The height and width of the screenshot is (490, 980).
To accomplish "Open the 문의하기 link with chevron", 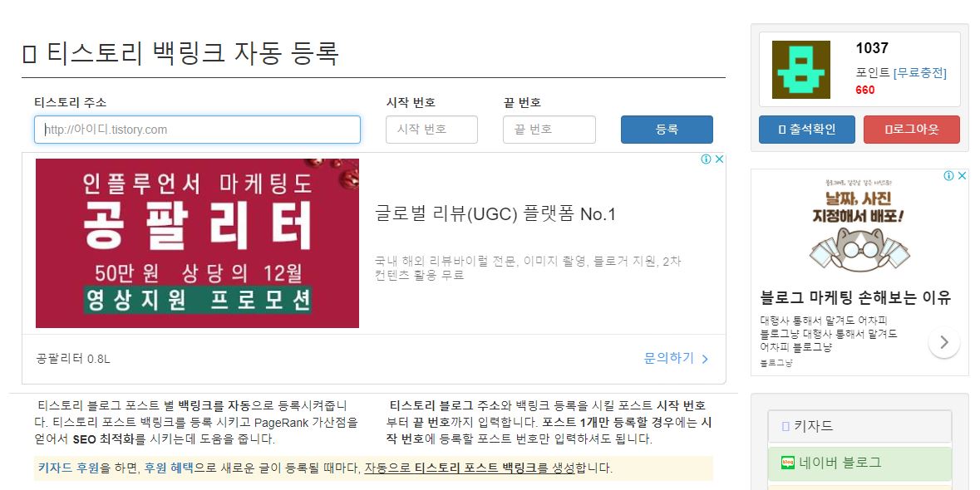I will pyautogui.click(x=677, y=358).
